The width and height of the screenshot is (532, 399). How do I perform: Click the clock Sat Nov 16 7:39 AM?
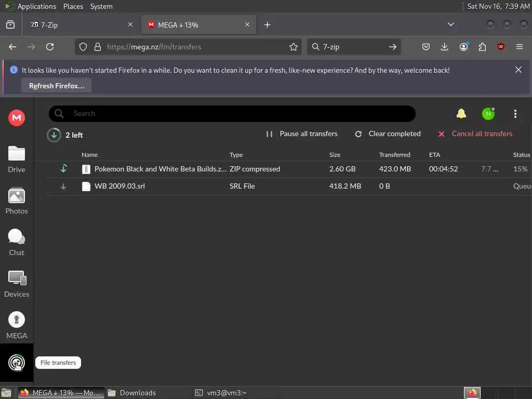[x=498, y=6]
